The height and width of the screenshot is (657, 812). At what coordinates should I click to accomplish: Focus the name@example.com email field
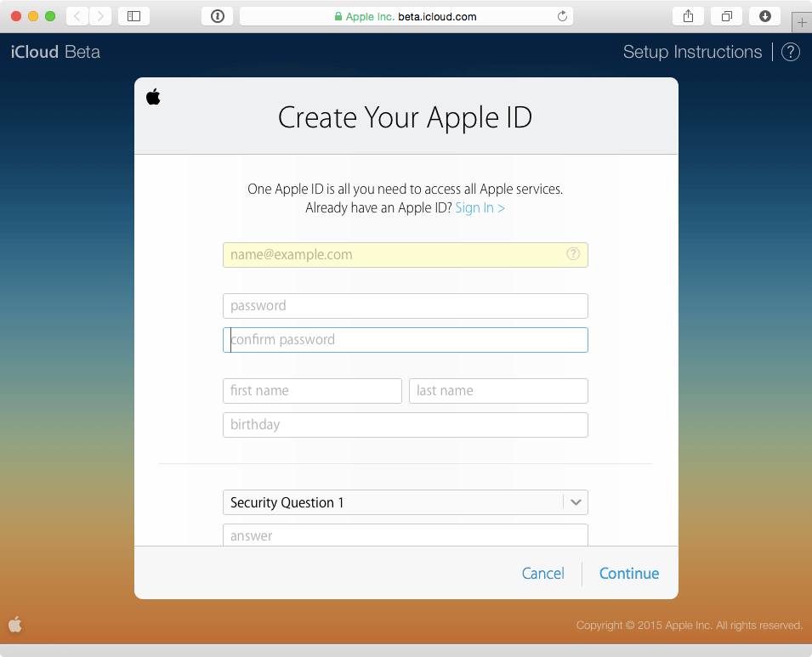click(x=405, y=255)
